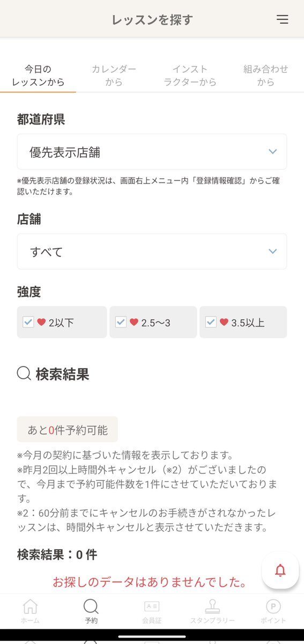
Task: Switch to the インストラクターから tab
Action: point(190,76)
